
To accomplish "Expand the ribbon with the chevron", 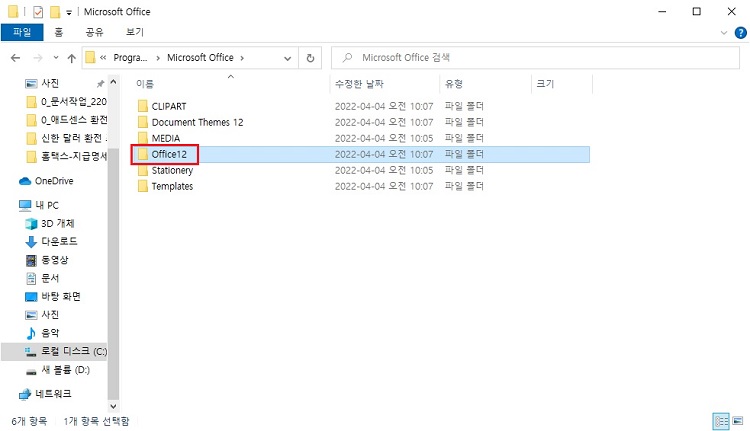I will coord(723,33).
